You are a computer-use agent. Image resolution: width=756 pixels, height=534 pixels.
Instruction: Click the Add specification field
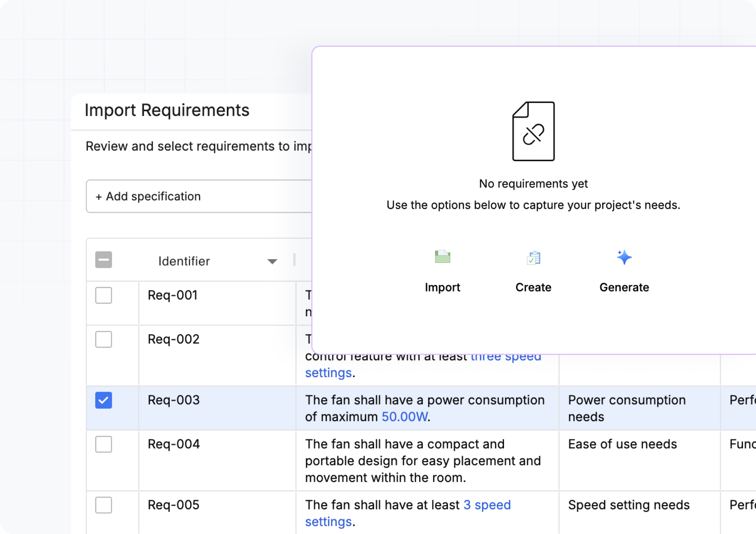[x=199, y=196]
